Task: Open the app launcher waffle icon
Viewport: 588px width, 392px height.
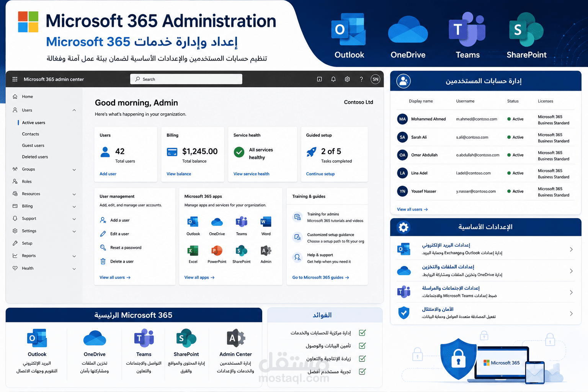Action: (15, 79)
